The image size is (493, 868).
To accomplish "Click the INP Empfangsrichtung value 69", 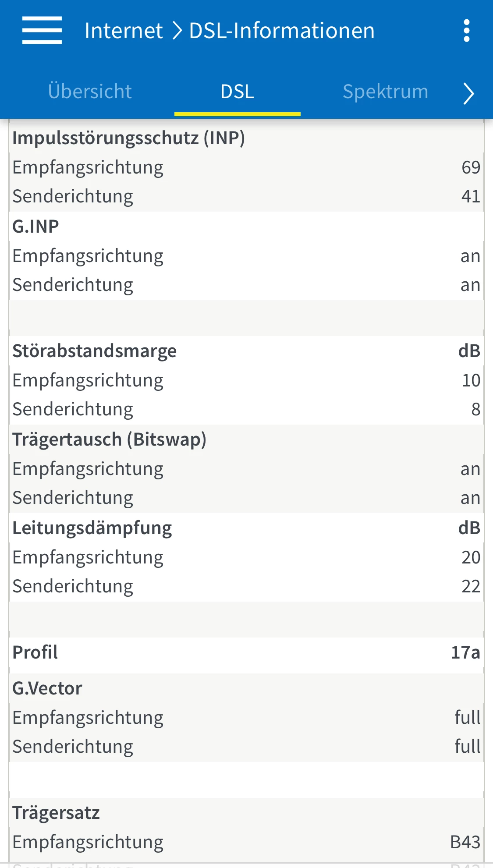I will (x=471, y=167).
